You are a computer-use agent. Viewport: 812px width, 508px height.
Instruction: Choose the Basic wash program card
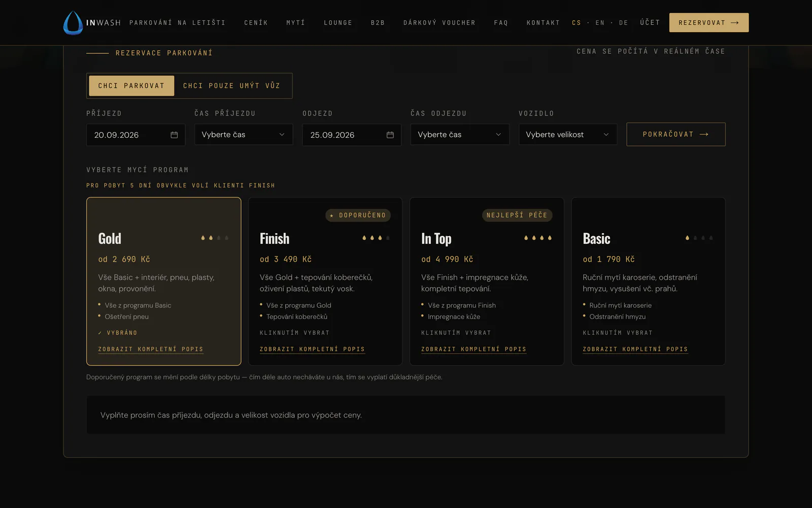click(x=648, y=281)
